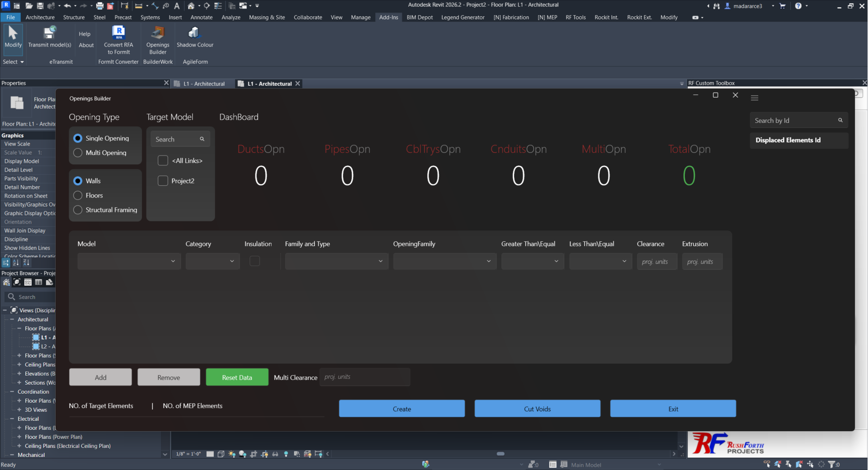Open the Model dropdown
Screen dimensions: 868x470
(x=129, y=261)
